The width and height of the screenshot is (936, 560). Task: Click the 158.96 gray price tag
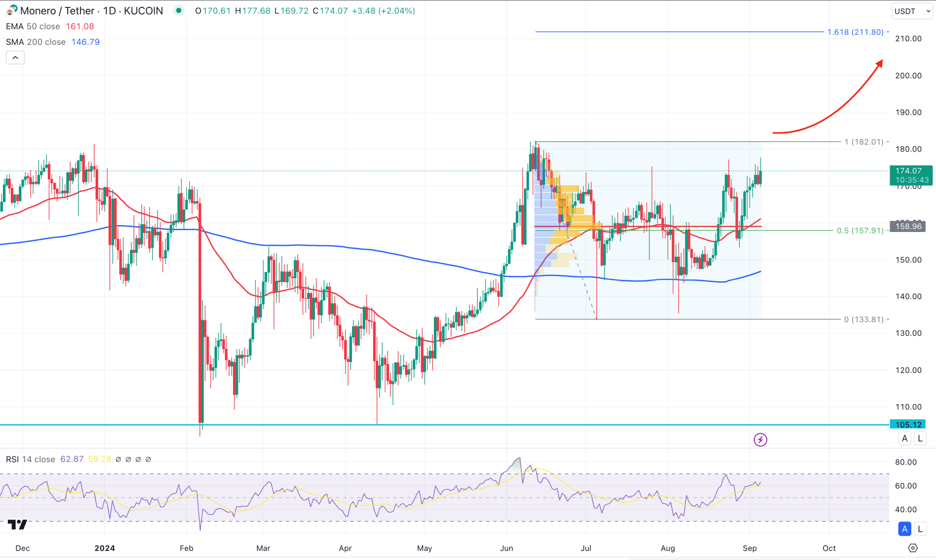[908, 226]
